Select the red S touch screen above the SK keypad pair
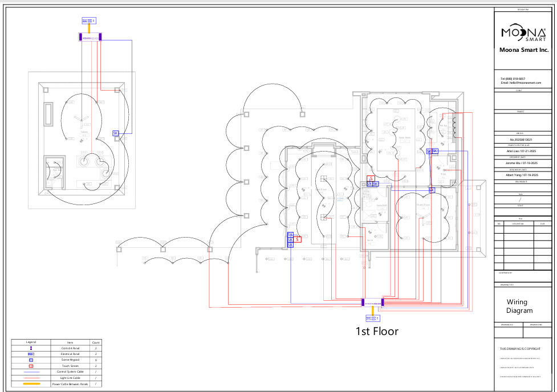The height and width of the screenshot is (392, 557). pyautogui.click(x=371, y=178)
